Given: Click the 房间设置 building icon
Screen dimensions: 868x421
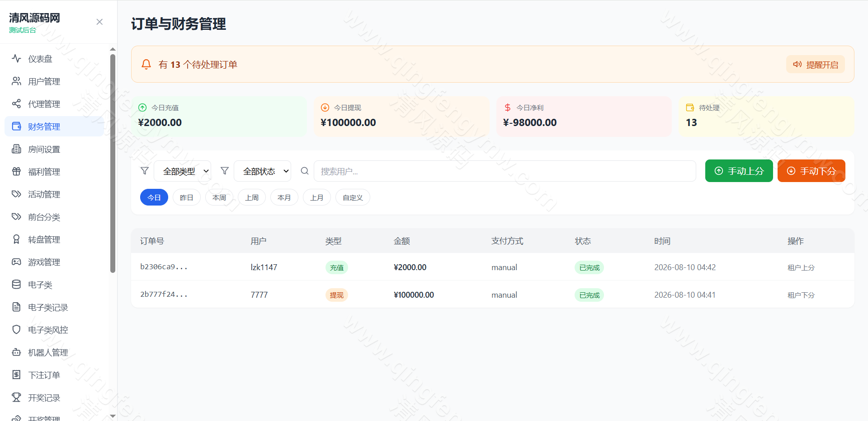Looking at the screenshot, I should pyautogui.click(x=16, y=149).
